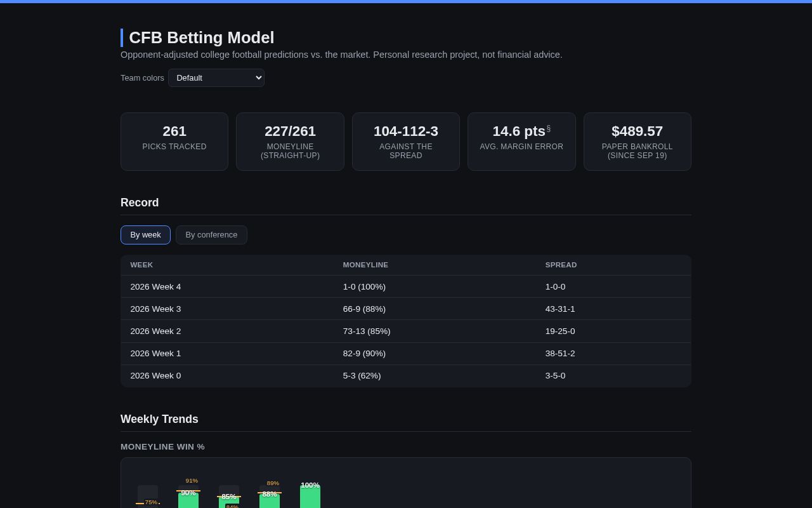Click the Weekly Trends section heading
This screenshot has height=508, width=812.
(159, 419)
